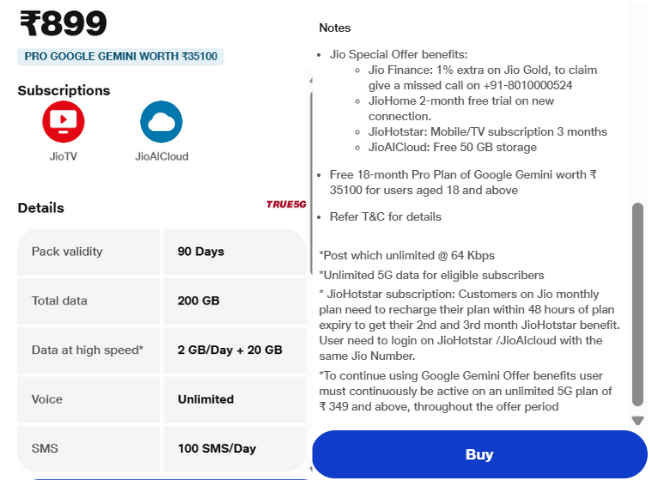
Task: Click the Buy button
Action: 479,455
